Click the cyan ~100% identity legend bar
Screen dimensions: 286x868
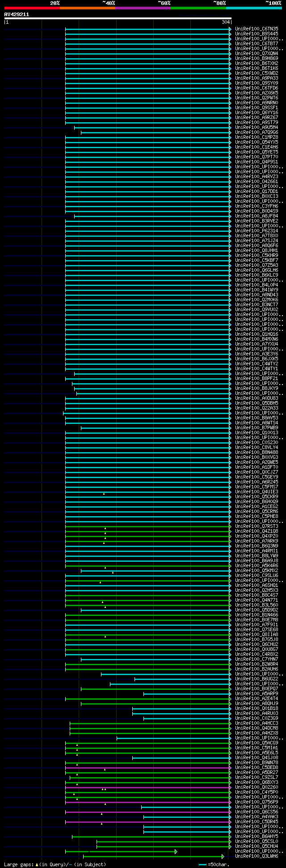pos(254,8)
